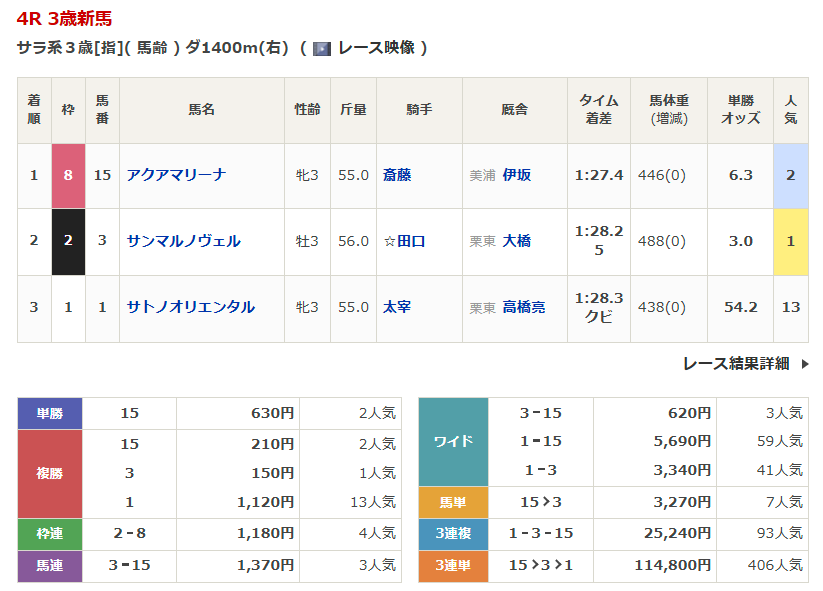823x591 pixels.
Task: Select the 複勝 payout label
Action: [50, 473]
